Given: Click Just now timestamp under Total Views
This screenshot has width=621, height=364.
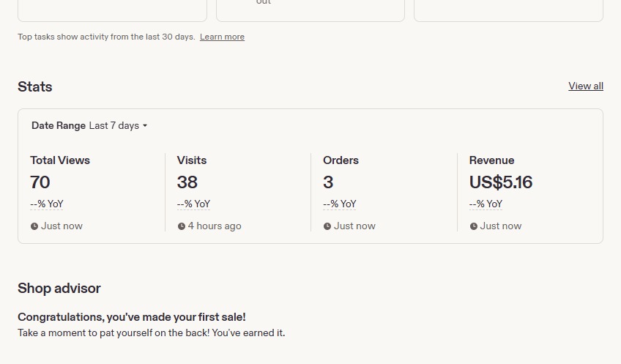Looking at the screenshot, I should point(62,226).
